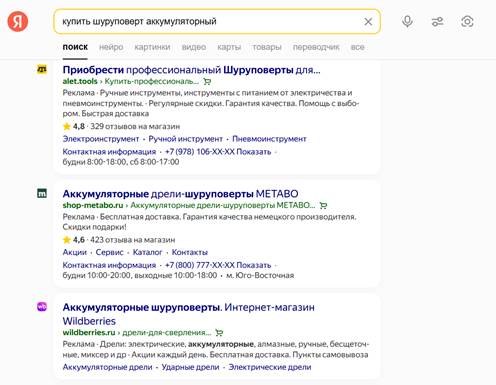Click cart icon beside alet.tools URL
The height and width of the screenshot is (385, 496).
click(207, 81)
